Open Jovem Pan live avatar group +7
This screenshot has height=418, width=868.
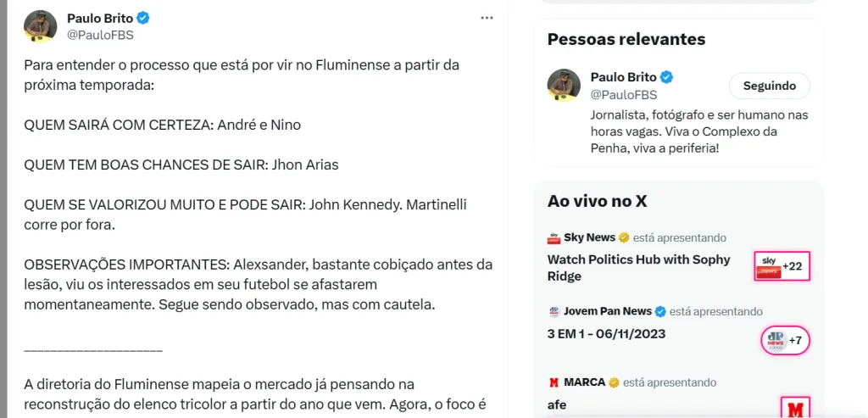783,340
